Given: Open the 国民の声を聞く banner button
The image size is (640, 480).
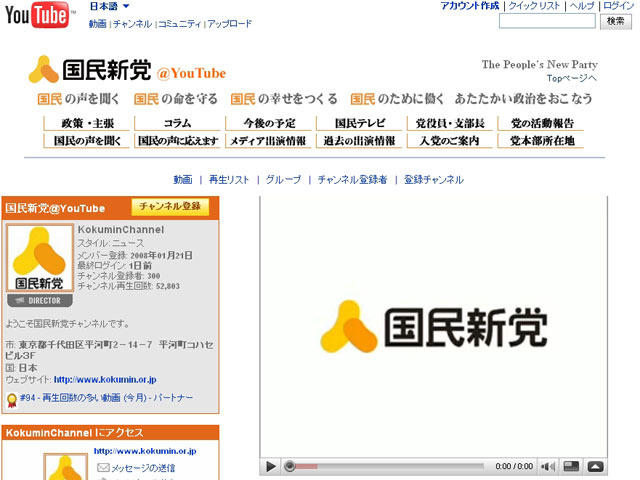Looking at the screenshot, I should [x=87, y=141].
